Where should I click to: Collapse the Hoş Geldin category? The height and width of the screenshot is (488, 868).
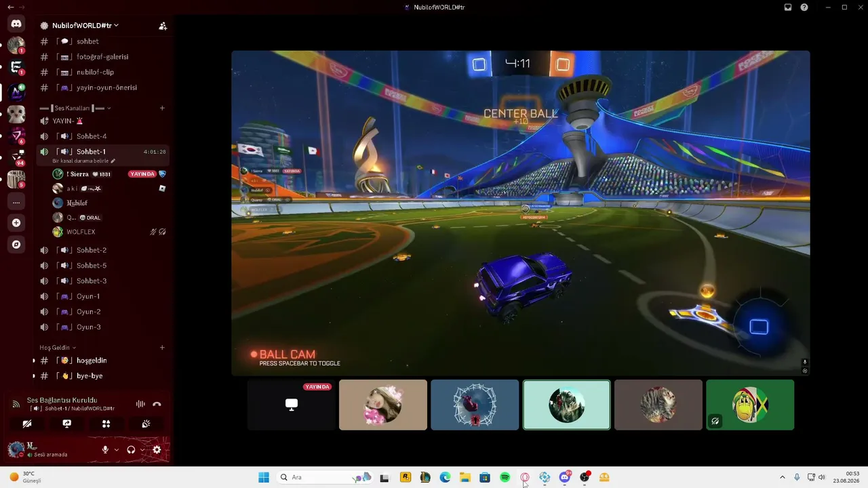point(58,348)
